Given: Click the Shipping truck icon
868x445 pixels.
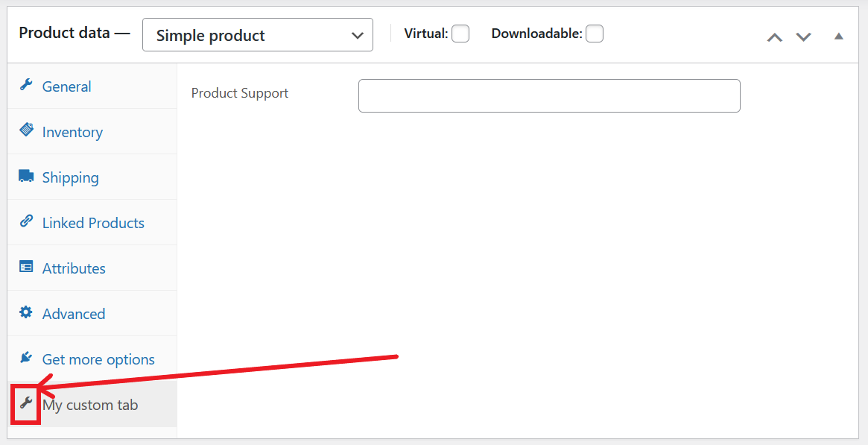Looking at the screenshot, I should (x=26, y=175).
